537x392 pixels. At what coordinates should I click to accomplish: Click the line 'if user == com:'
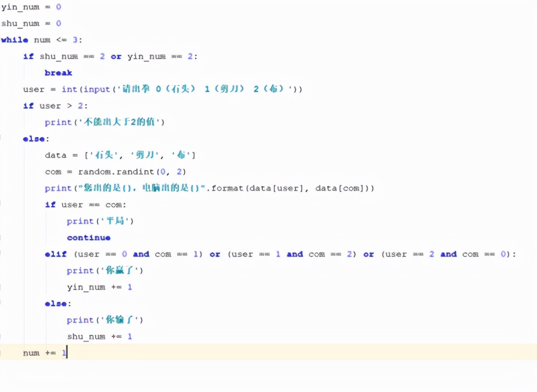coord(85,205)
